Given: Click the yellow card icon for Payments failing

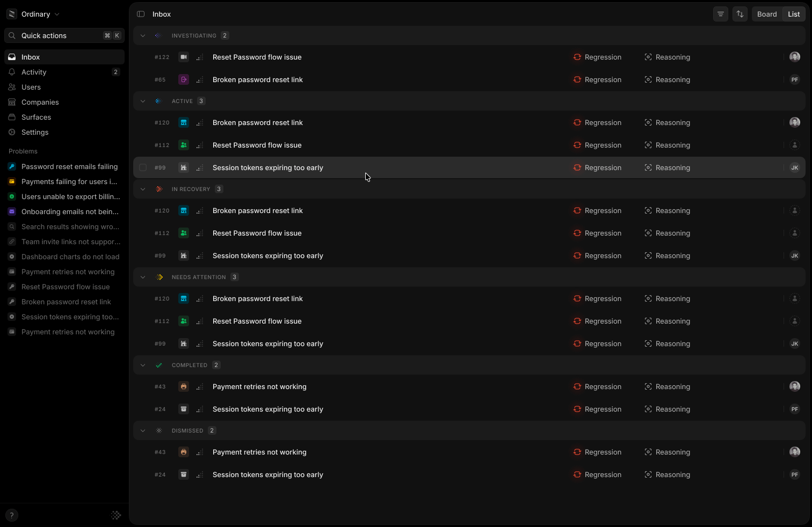Looking at the screenshot, I should pos(12,181).
